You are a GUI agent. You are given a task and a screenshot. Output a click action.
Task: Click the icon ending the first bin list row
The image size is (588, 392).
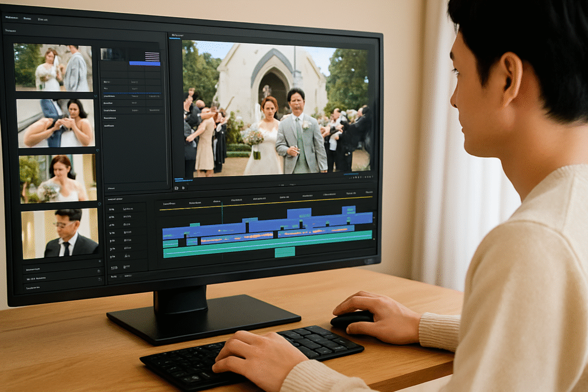[99, 271]
